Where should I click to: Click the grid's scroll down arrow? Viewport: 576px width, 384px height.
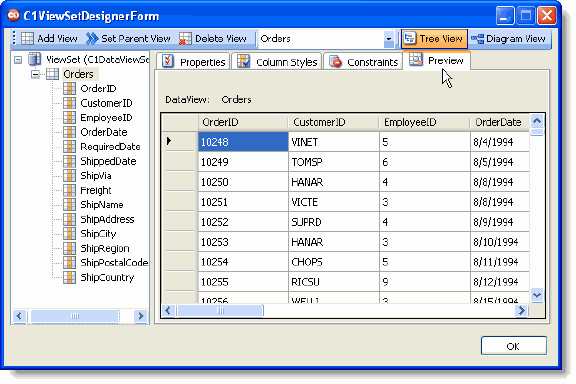coord(537,295)
